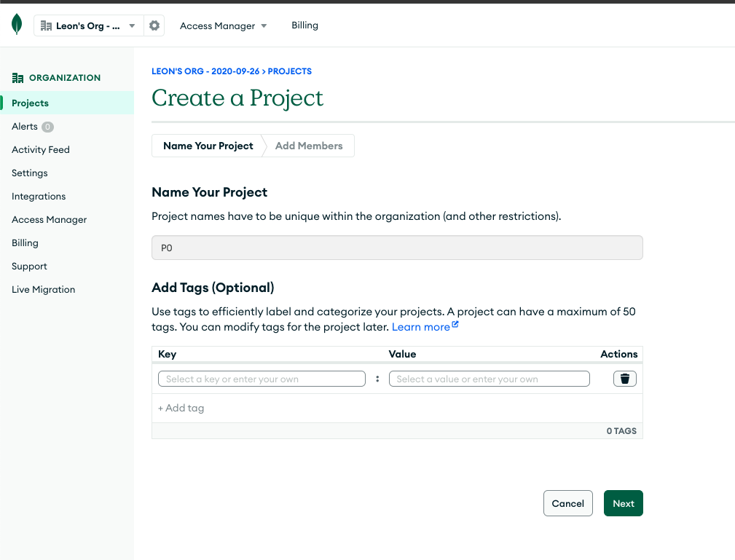
Task: Click the + Add tag link
Action: [181, 408]
